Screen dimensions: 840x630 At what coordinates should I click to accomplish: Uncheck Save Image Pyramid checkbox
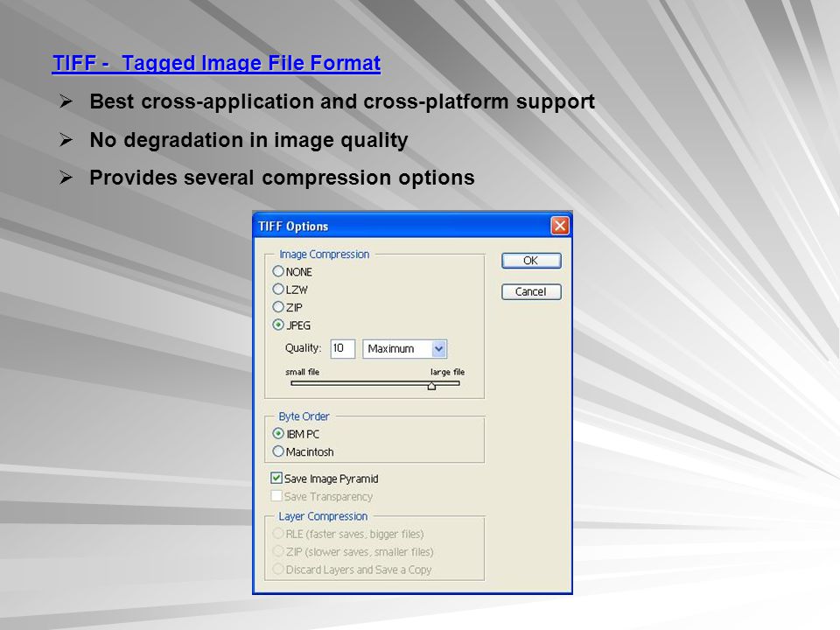click(276, 478)
